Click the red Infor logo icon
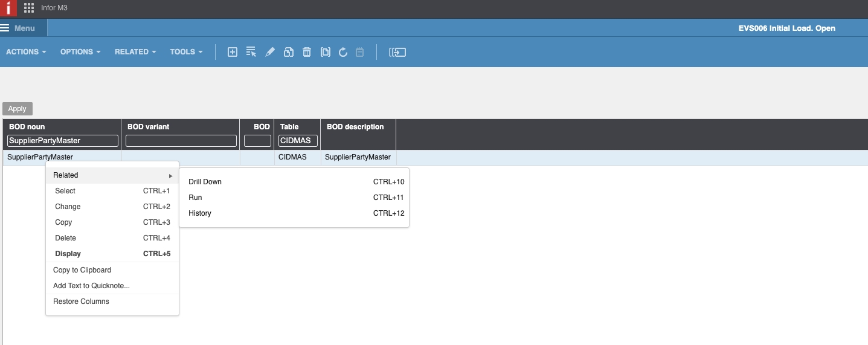The image size is (868, 345). click(x=8, y=8)
